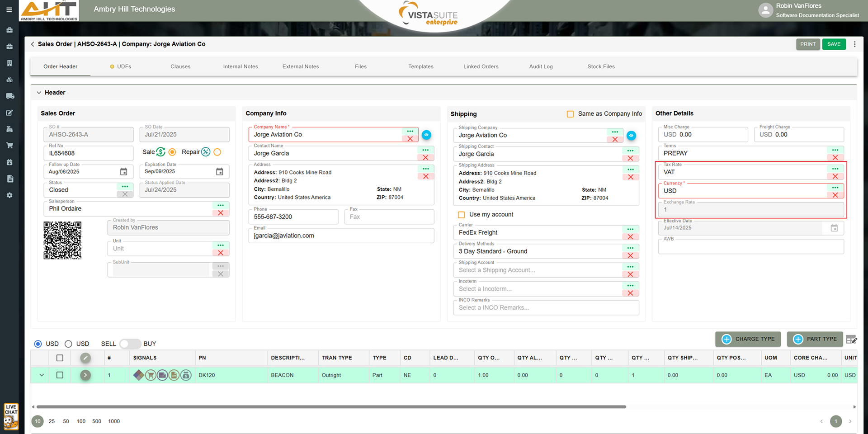Image resolution: width=868 pixels, height=434 pixels.
Task: Click the SAVE button
Action: (834, 44)
